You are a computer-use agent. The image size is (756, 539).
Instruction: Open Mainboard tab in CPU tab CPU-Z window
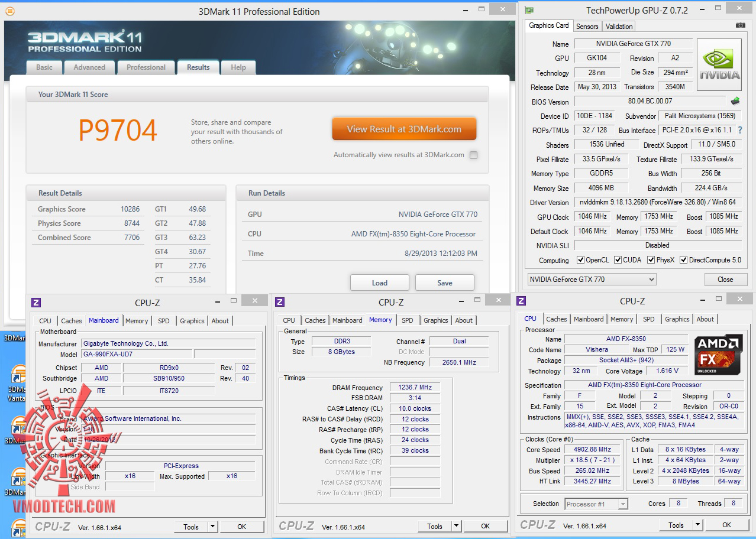pos(589,319)
